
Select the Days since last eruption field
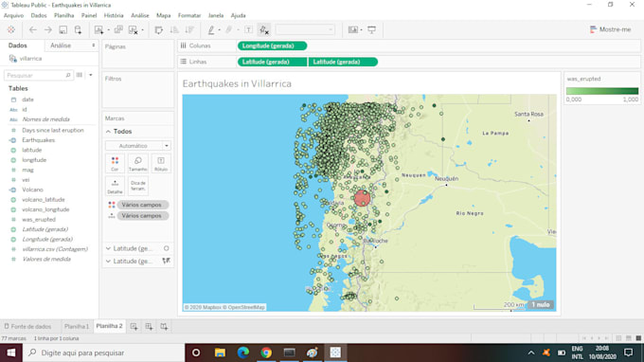tap(53, 130)
